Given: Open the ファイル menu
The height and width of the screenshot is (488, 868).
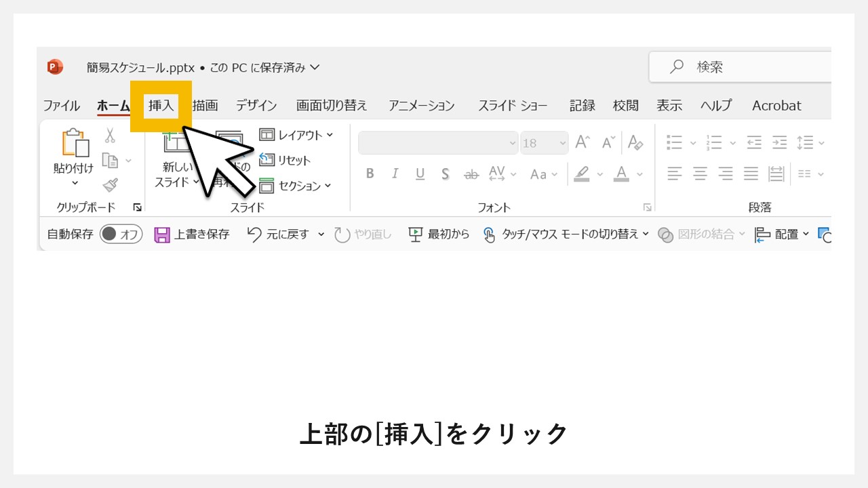Looking at the screenshot, I should (61, 106).
